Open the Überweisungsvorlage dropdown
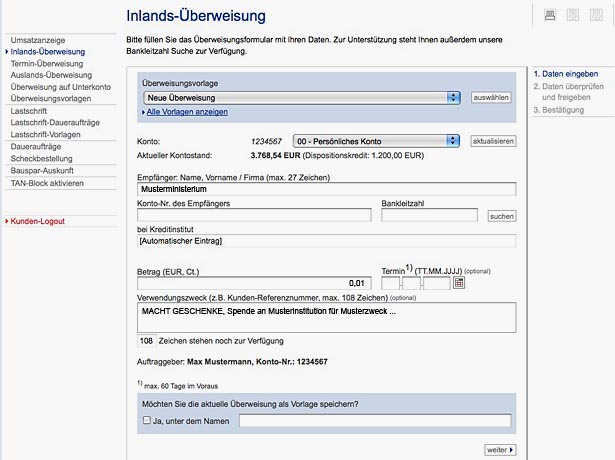The image size is (615, 460). pyautogui.click(x=301, y=97)
